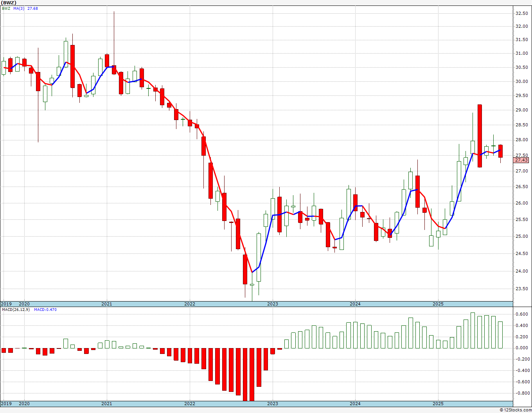Click the 26.00 price axis label
The width and height of the screenshot is (532, 413).
pyautogui.click(x=521, y=203)
